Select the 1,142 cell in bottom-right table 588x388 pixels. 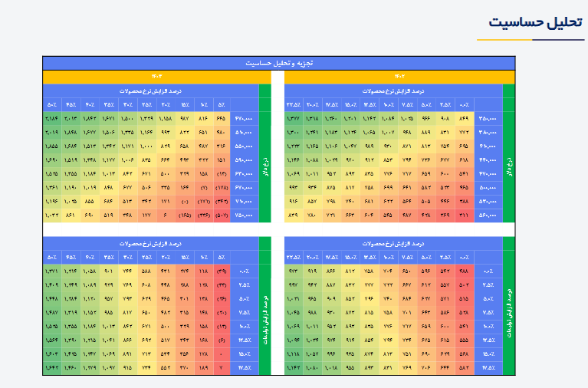(x=294, y=369)
